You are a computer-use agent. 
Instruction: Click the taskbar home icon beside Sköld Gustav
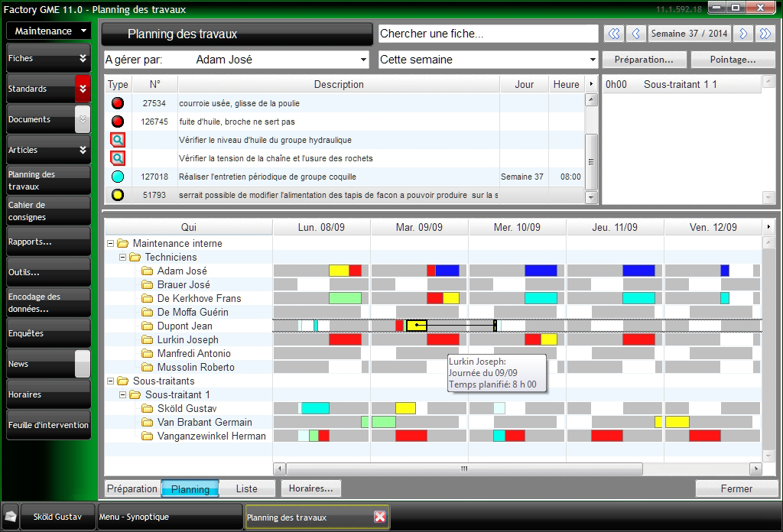[x=11, y=517]
